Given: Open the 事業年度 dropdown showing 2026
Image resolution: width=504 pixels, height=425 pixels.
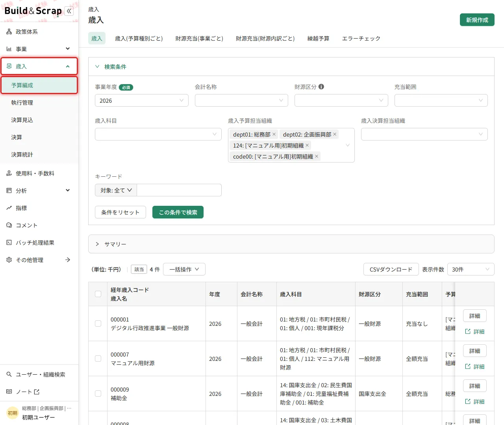Looking at the screenshot, I should tap(142, 101).
